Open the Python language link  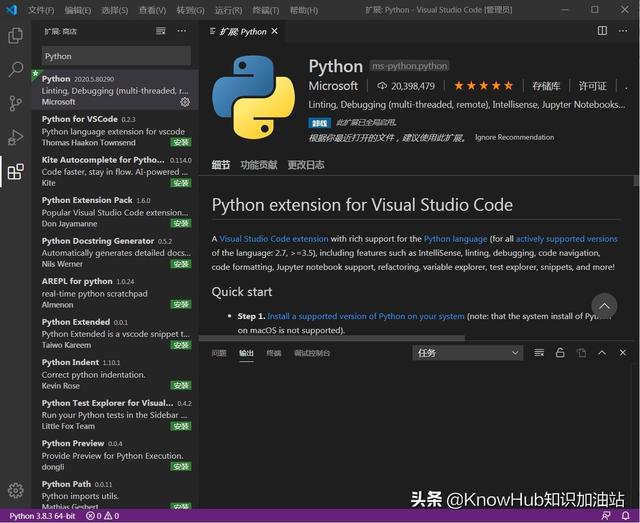(456, 239)
